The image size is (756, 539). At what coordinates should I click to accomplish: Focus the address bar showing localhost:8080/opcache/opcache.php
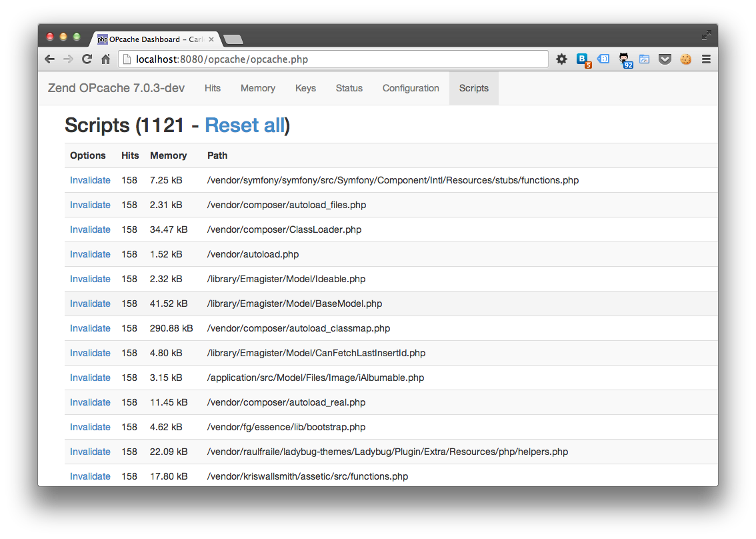click(333, 59)
